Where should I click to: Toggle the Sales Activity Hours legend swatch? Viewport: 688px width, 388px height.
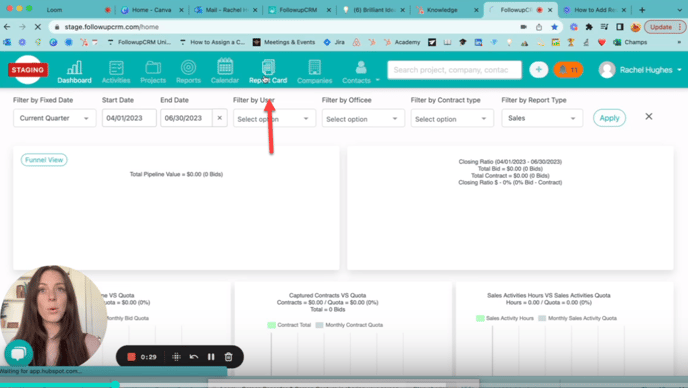coord(480,318)
